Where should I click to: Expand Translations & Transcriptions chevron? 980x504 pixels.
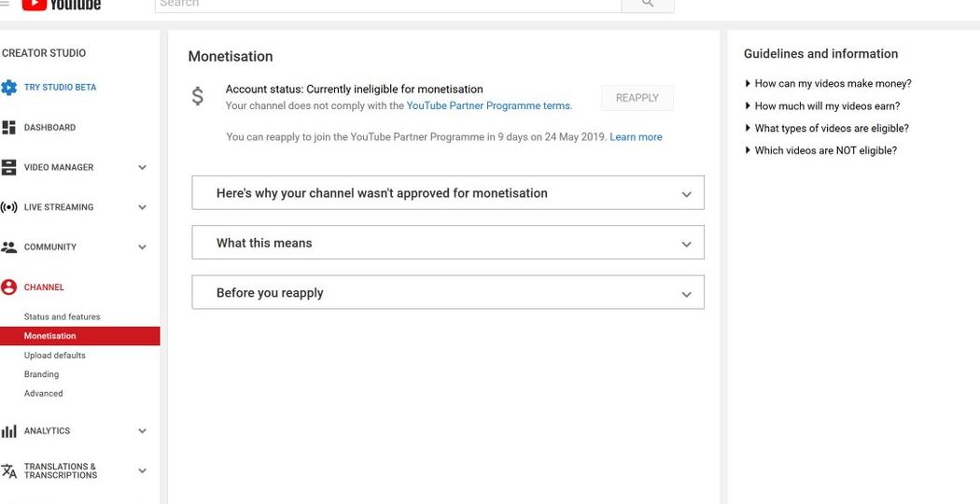143,470
